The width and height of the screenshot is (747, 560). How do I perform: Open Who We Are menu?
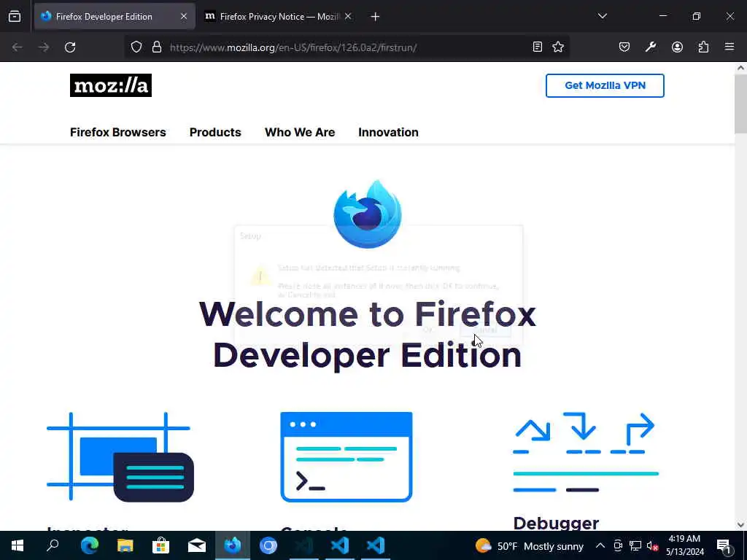[x=300, y=132]
